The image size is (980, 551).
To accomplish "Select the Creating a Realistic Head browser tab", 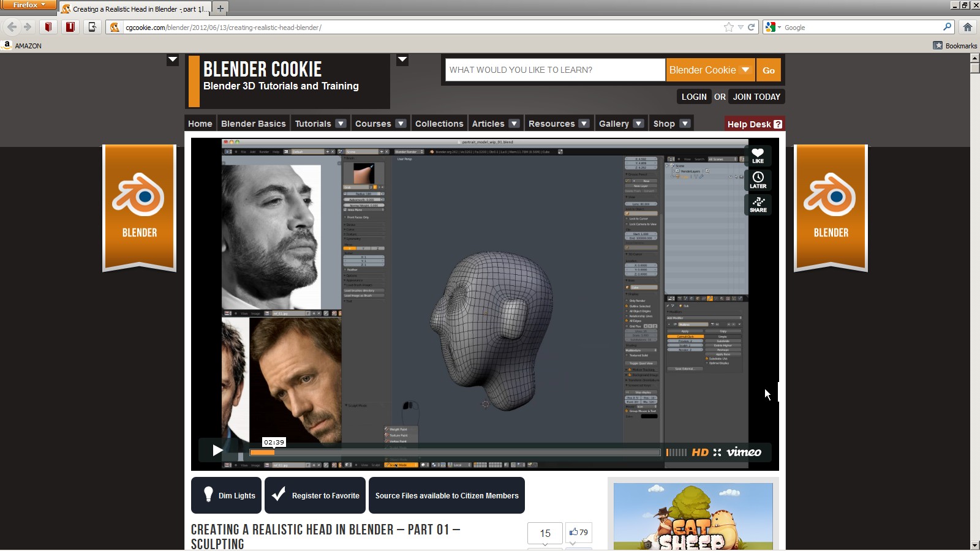I will click(135, 9).
